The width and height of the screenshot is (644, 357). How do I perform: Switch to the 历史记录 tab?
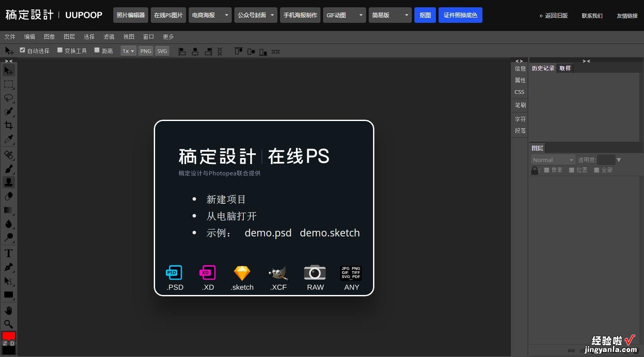coord(543,68)
